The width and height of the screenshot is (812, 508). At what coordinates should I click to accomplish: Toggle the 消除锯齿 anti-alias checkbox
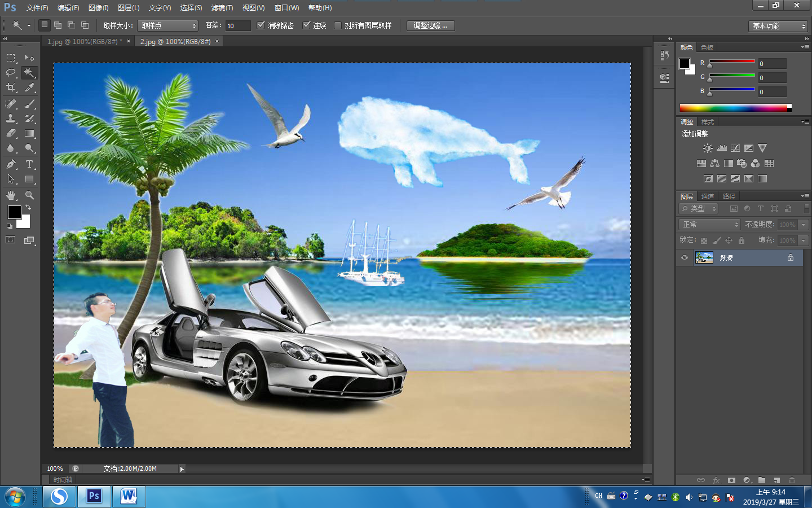tap(261, 25)
